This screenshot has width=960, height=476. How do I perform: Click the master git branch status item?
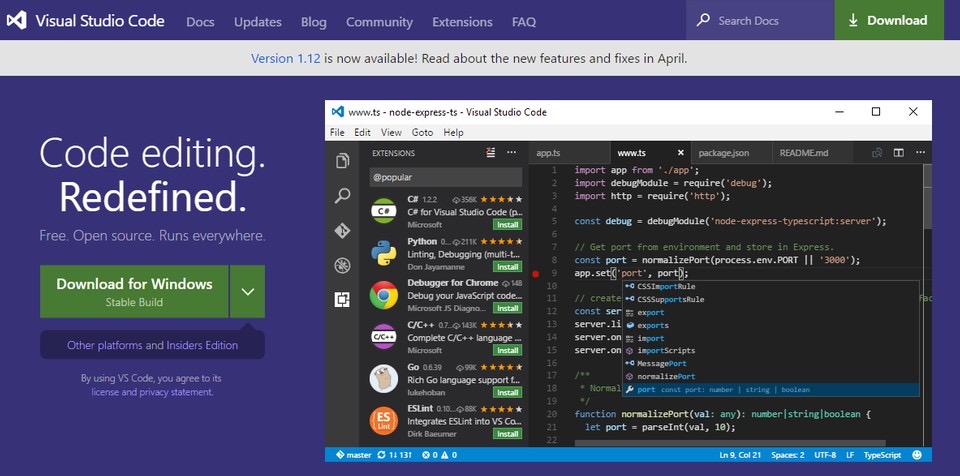[x=354, y=455]
